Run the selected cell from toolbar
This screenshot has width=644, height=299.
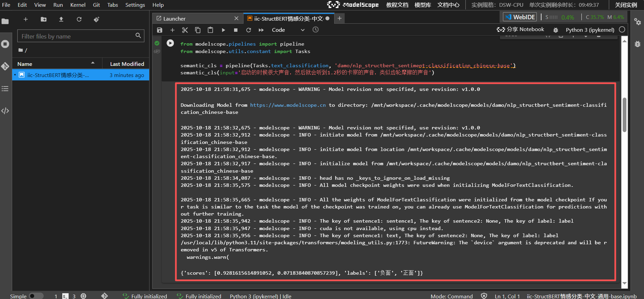223,30
